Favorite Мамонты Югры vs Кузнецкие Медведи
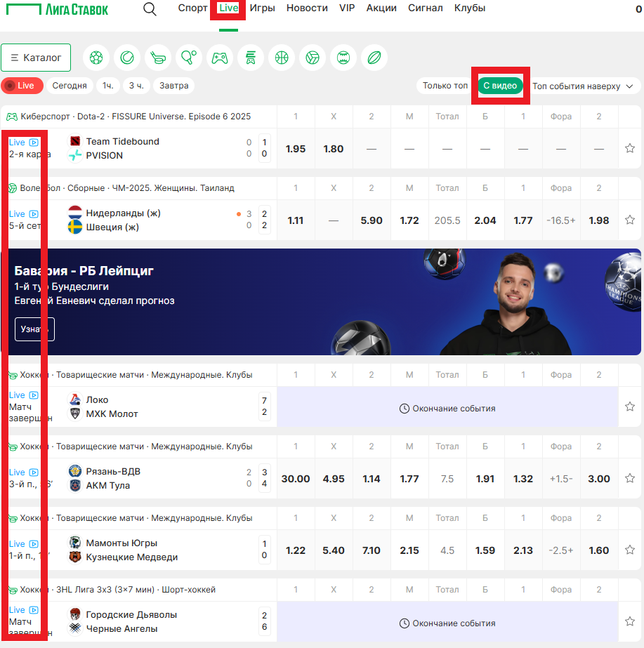644x648 pixels. pos(629,550)
